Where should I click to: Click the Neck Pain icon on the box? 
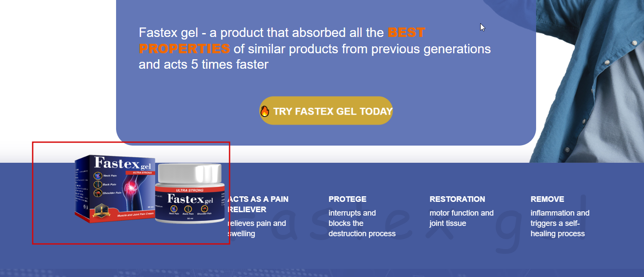click(x=98, y=176)
